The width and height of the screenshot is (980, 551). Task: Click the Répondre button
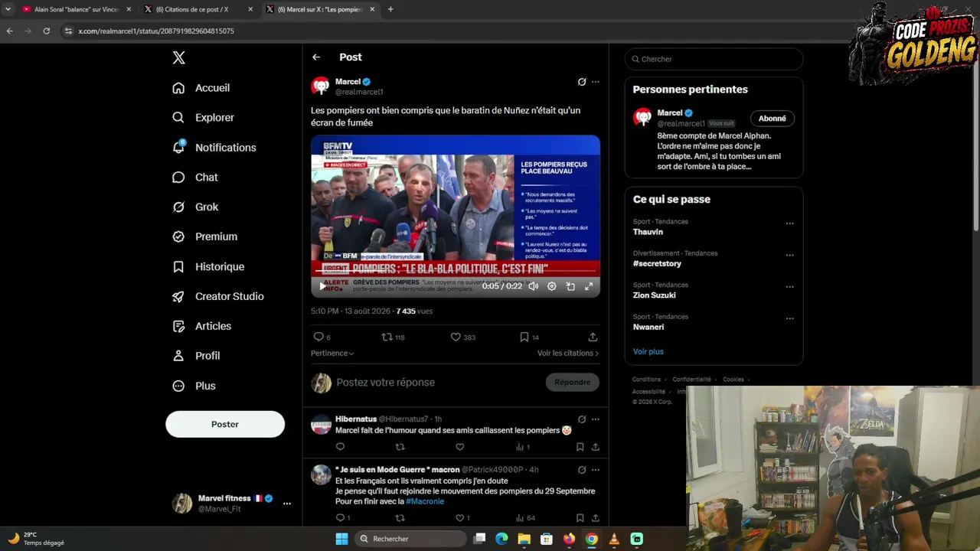573,383
